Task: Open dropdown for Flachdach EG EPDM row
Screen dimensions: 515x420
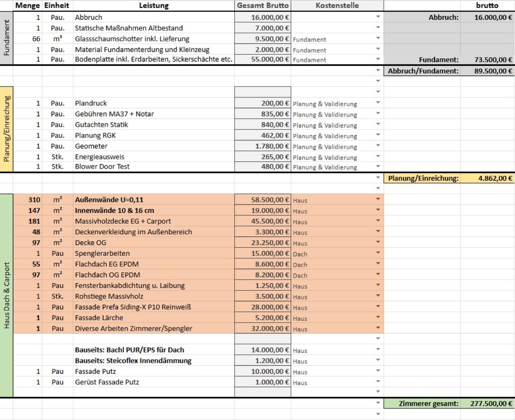Action: pos(378,264)
